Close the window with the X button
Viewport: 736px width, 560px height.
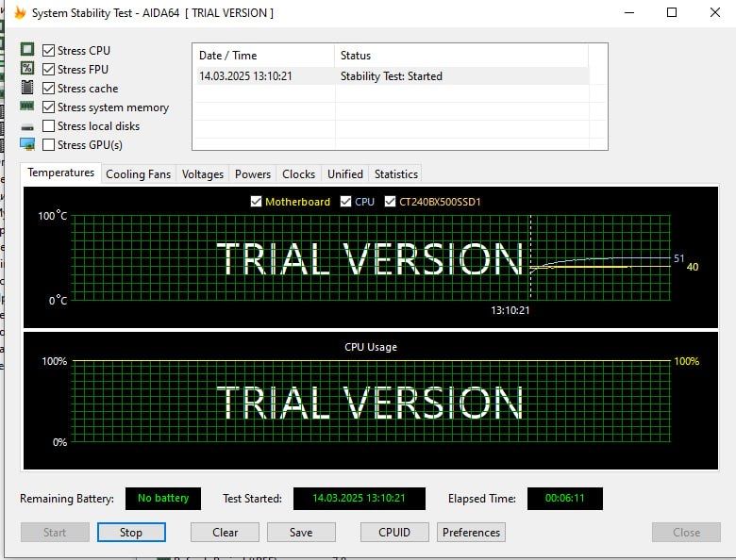point(715,12)
